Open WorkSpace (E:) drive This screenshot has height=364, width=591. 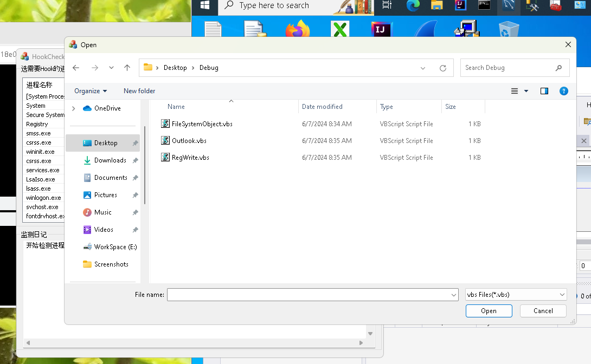click(115, 247)
